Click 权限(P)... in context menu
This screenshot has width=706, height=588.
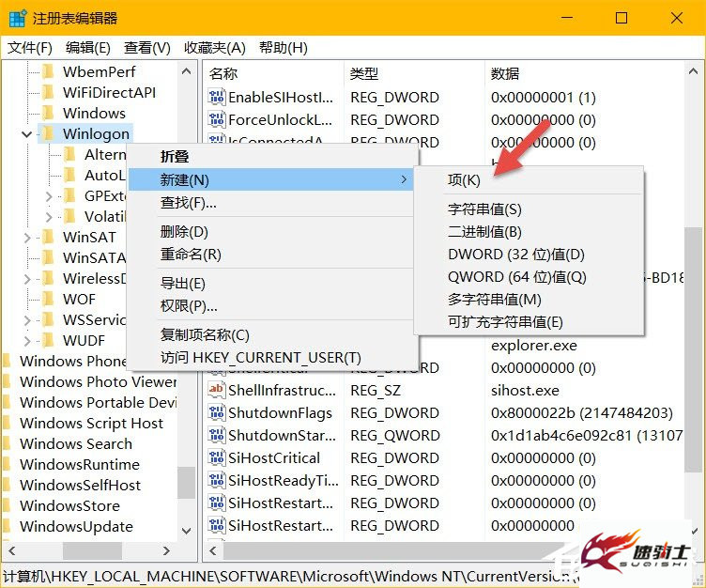click(189, 305)
